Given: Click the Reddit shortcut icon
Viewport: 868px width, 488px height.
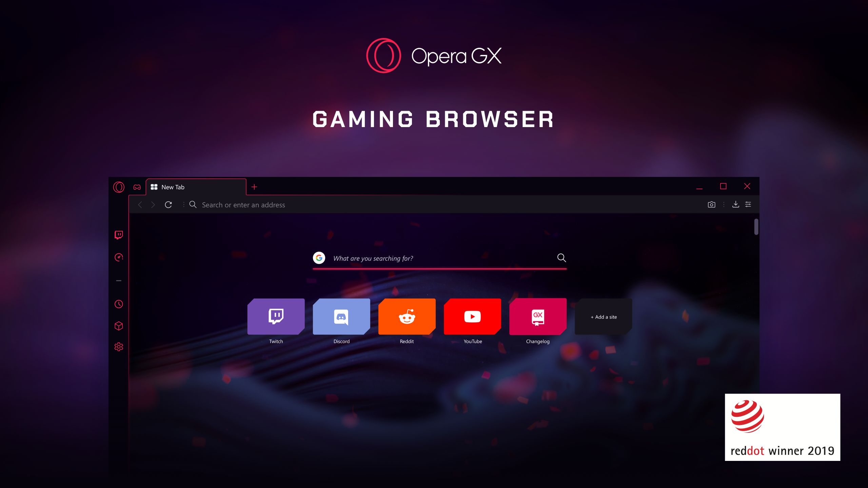Looking at the screenshot, I should [x=407, y=317].
